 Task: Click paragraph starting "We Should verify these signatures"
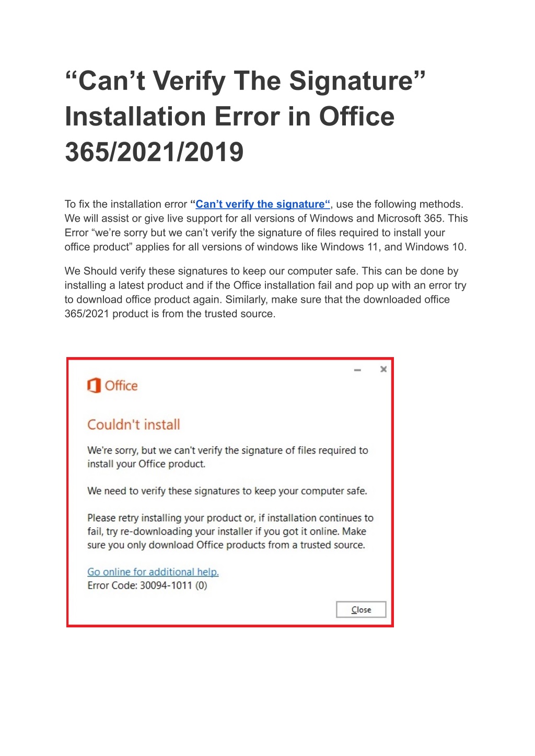tap(265, 292)
